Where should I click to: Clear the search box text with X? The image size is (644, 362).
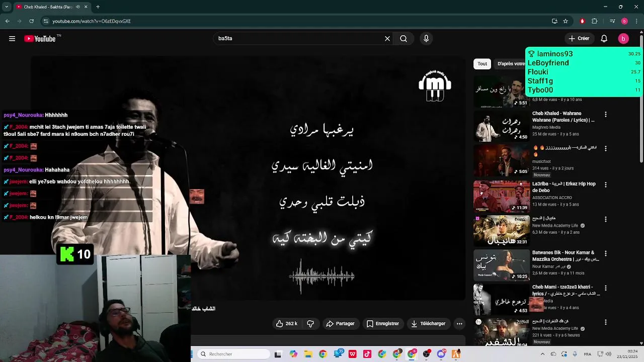pyautogui.click(x=387, y=39)
